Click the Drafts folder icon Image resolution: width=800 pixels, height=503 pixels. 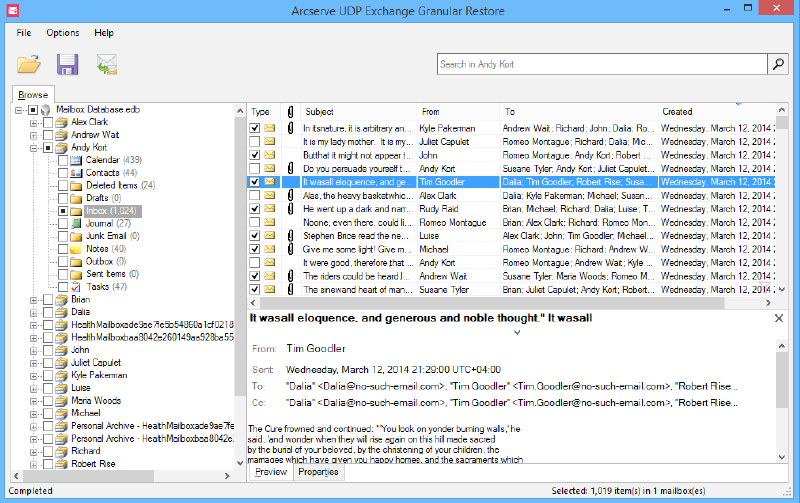point(76,198)
